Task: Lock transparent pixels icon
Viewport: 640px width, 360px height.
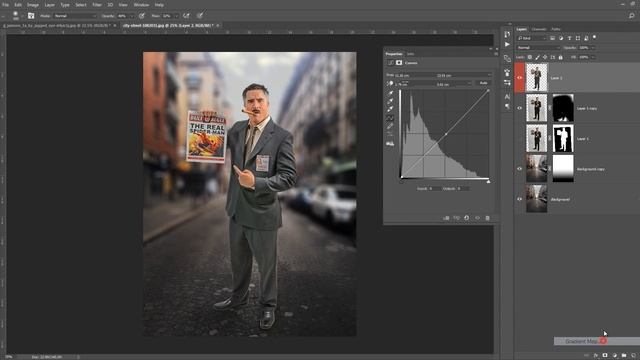Action: tap(530, 58)
